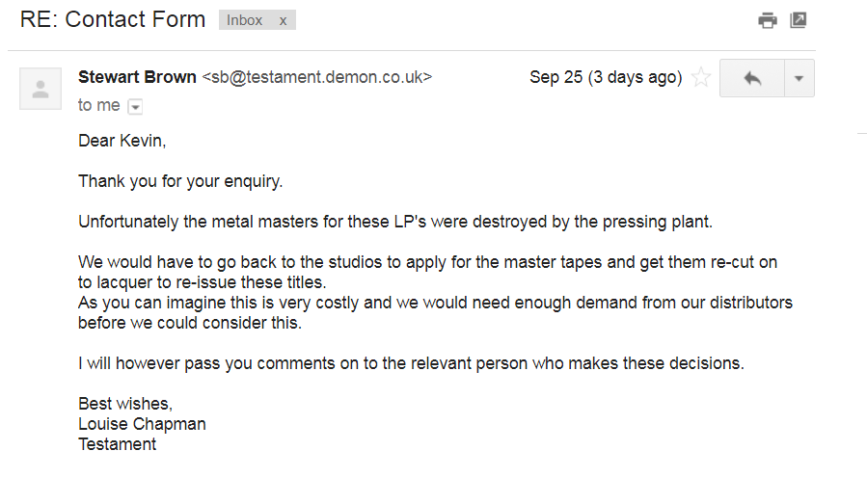Viewport: 867px width, 504px height.
Task: Click the 'Dear Kevin,' greeting line
Action: coord(122,141)
